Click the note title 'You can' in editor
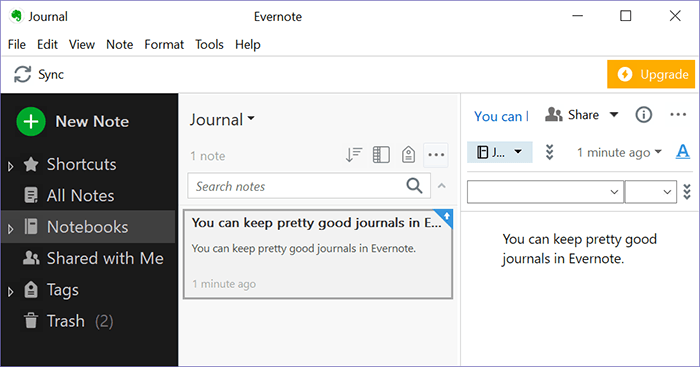The width and height of the screenshot is (700, 367). point(501,116)
